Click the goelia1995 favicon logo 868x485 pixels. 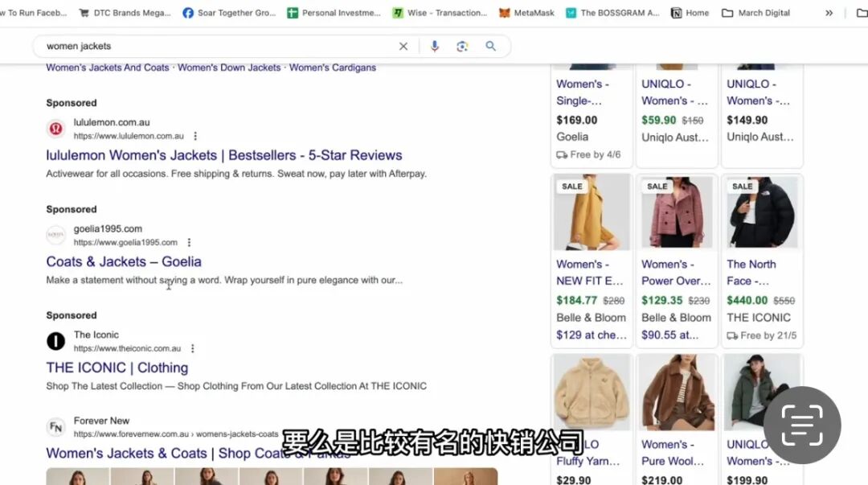click(x=56, y=235)
